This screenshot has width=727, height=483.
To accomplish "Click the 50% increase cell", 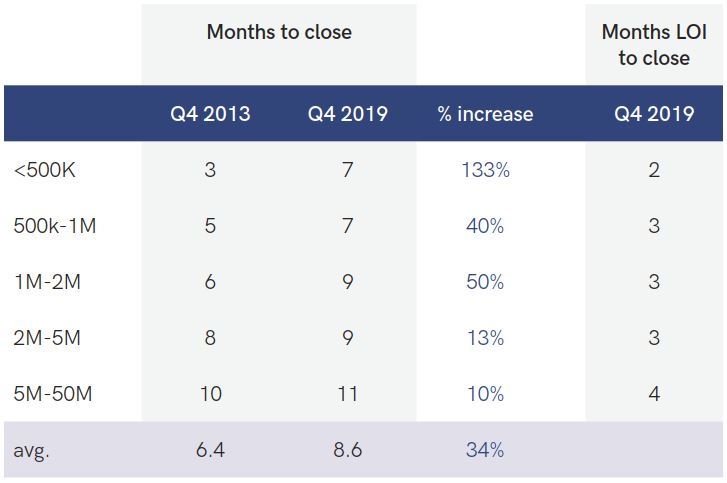I will coord(485,282).
